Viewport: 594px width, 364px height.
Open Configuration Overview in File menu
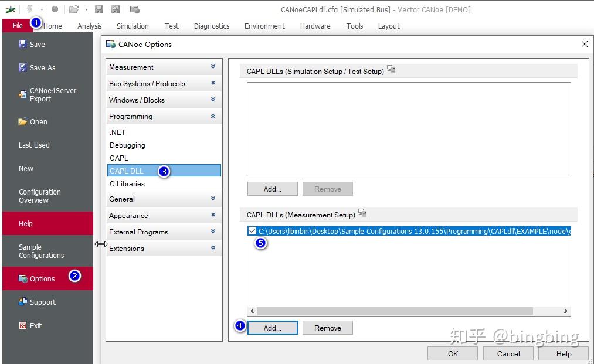[40, 196]
